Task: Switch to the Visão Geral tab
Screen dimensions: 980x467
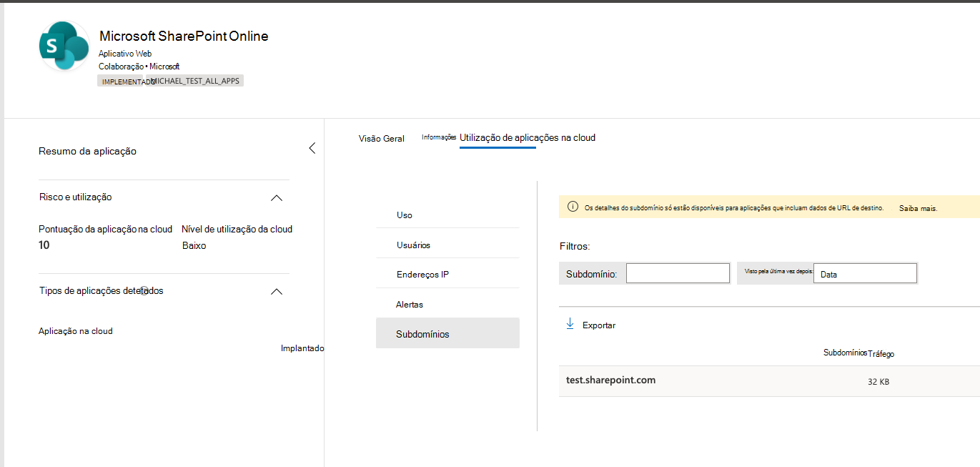Action: (381, 139)
